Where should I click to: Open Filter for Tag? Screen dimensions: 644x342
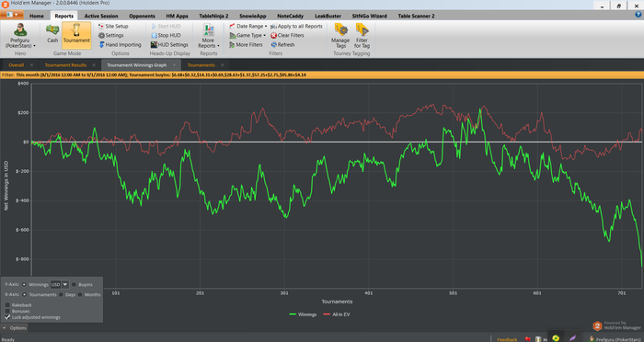pyautogui.click(x=362, y=36)
